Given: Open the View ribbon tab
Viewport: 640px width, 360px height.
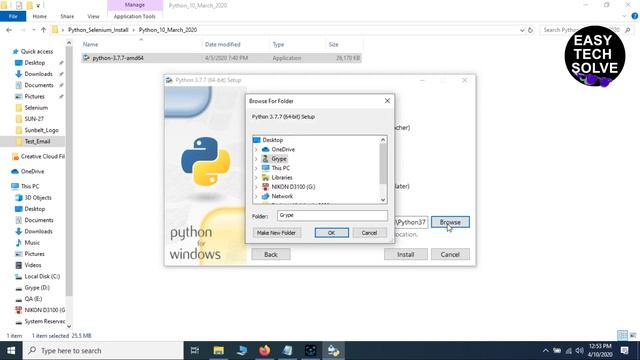Looking at the screenshot, I should coord(93,16).
